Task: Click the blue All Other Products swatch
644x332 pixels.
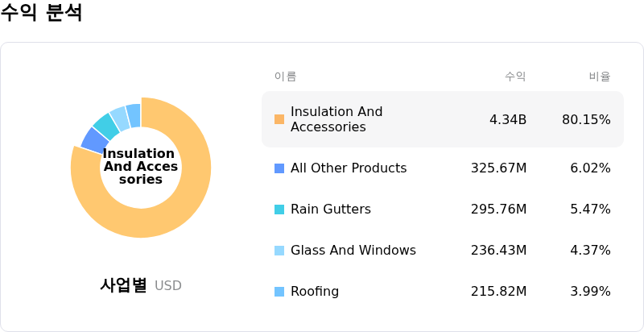Action: [279, 168]
